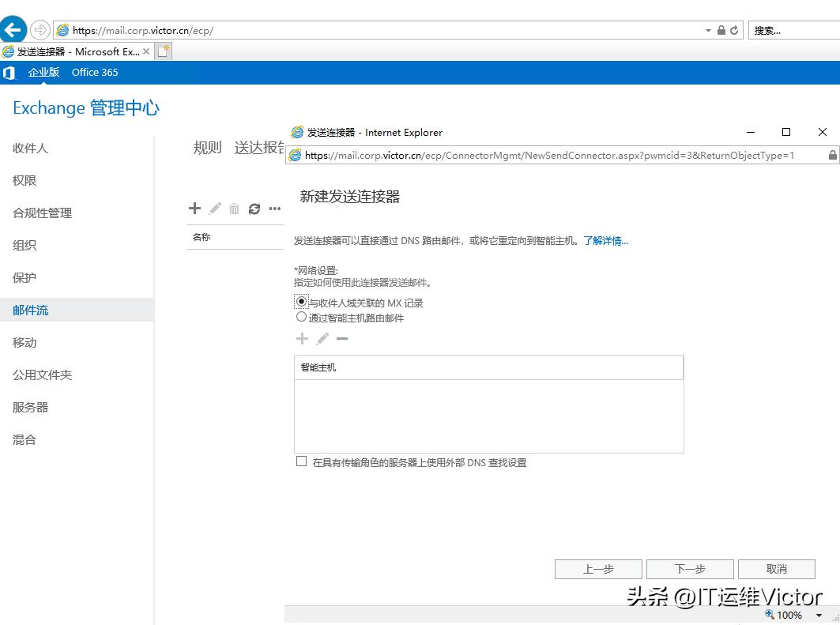Screen dimensions: 840x625
Task: Click the new send connector plus icon
Action: coord(194,209)
